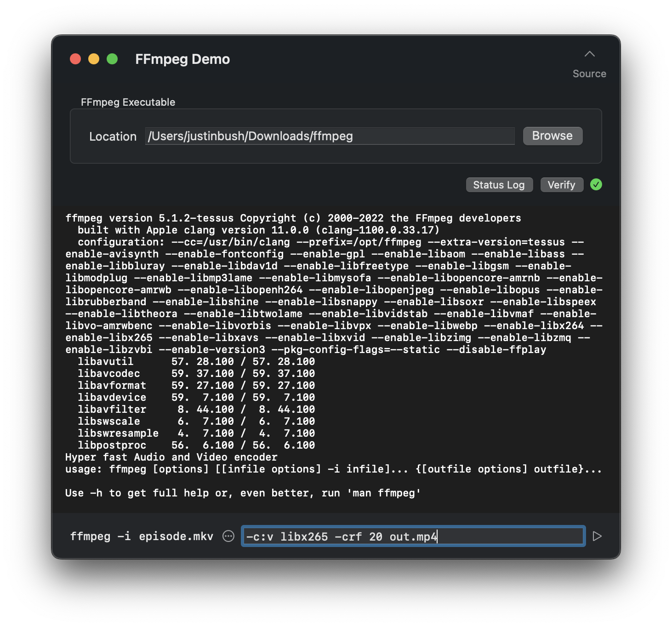Click the Source chevron icon
Viewport: 672px width, 627px height.
[x=589, y=54]
